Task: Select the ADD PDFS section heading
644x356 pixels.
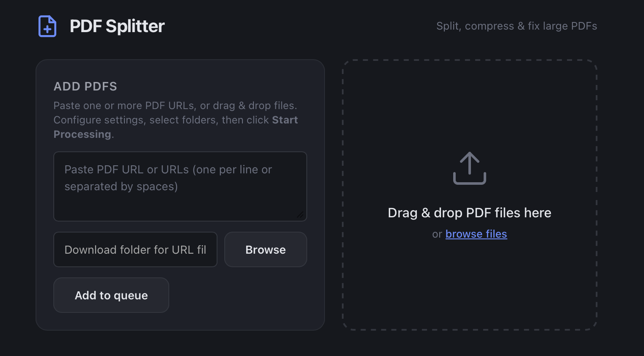Action: pos(85,86)
